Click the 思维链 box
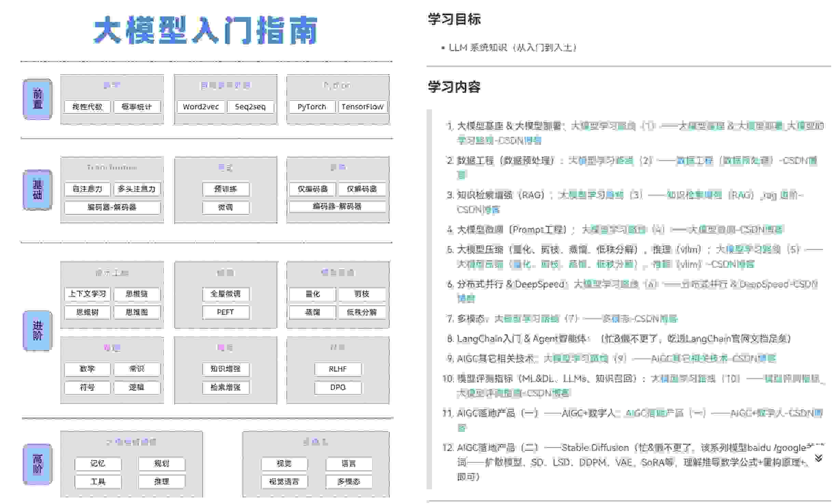This screenshot has width=837, height=504. [137, 294]
